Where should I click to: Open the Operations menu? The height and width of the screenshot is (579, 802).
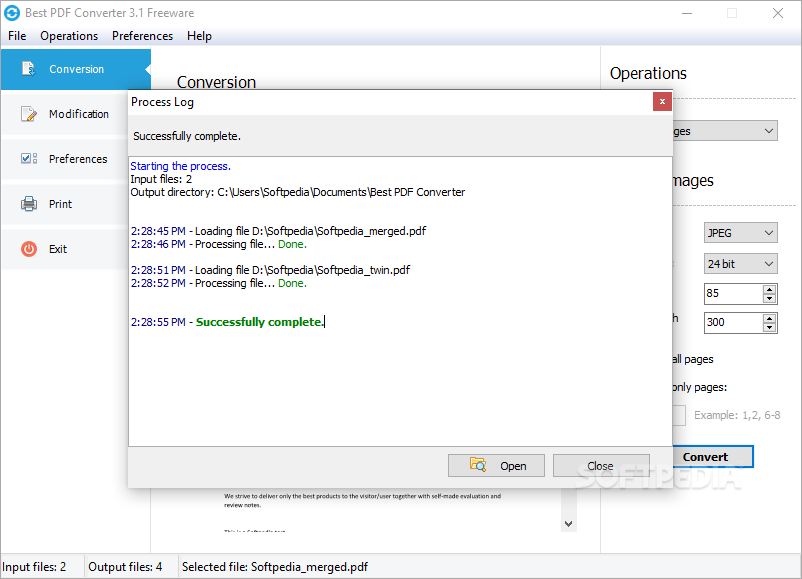pos(69,36)
